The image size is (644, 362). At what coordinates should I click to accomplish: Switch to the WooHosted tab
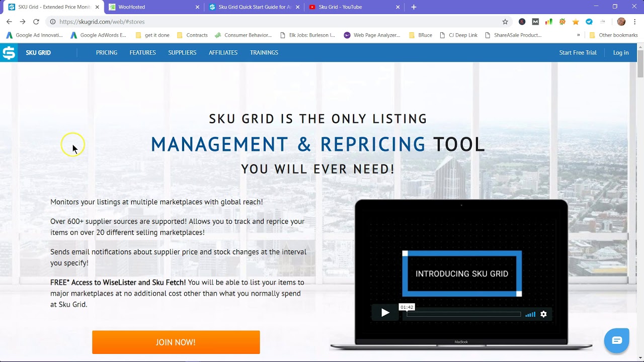pyautogui.click(x=153, y=7)
